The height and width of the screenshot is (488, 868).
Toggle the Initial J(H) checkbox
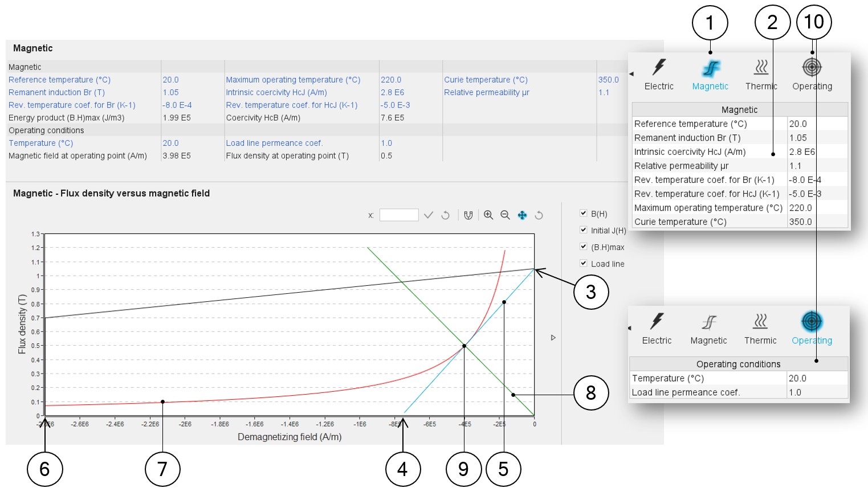pos(584,230)
